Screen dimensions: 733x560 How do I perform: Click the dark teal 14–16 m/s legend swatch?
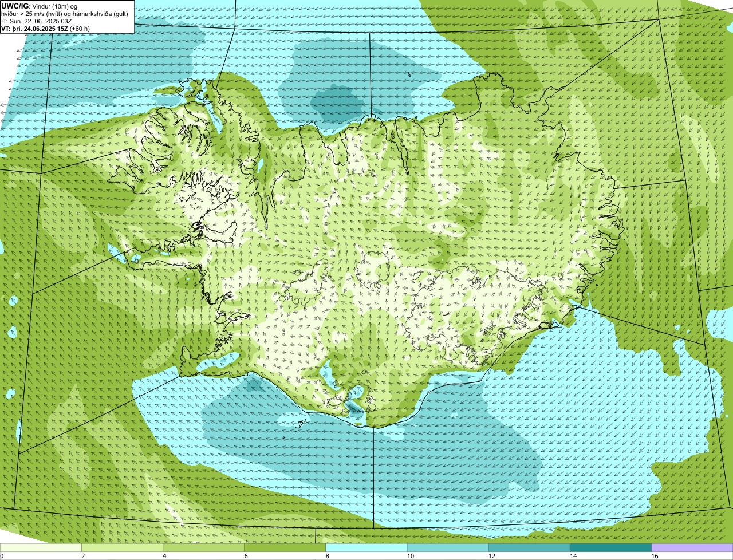(x=611, y=548)
